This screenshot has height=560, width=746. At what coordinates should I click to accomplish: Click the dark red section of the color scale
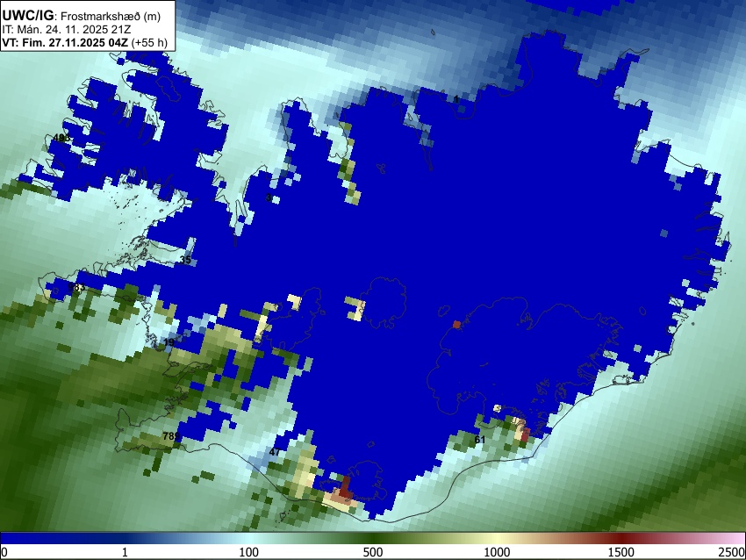(x=621, y=538)
